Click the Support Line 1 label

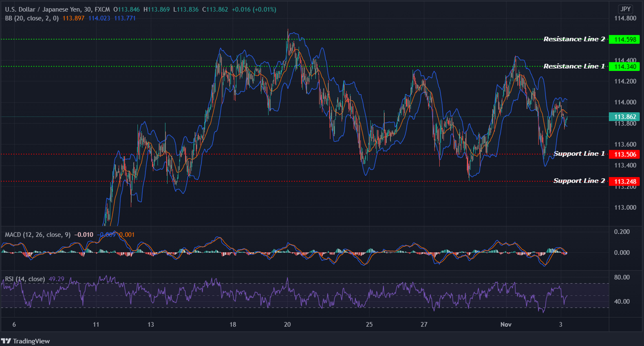click(579, 154)
